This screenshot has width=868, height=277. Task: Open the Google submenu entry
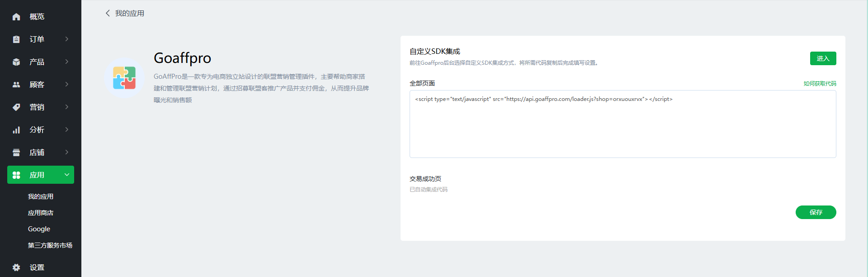pyautogui.click(x=39, y=229)
